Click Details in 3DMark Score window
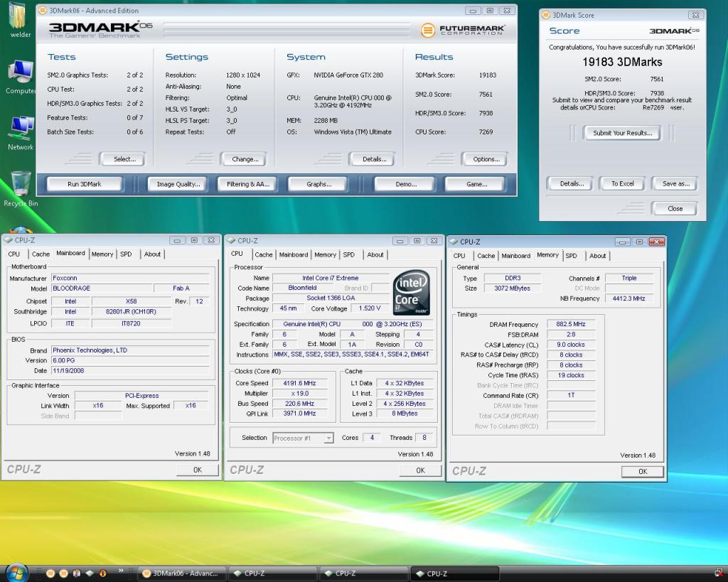Viewport: 728px width, 582px height. pyautogui.click(x=572, y=184)
